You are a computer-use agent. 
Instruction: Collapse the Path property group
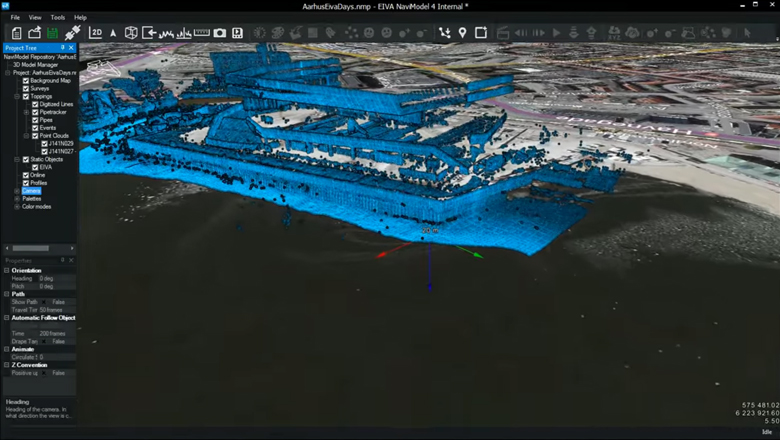tap(7, 294)
